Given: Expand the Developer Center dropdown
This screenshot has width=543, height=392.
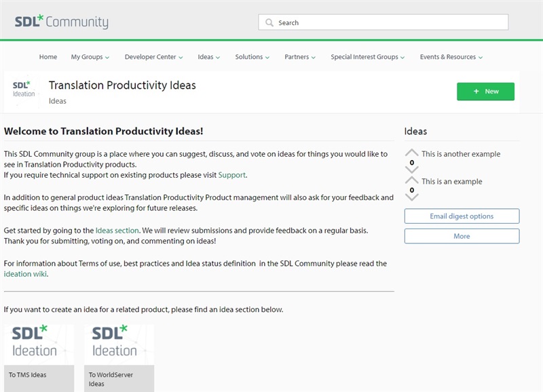Looking at the screenshot, I should point(154,57).
